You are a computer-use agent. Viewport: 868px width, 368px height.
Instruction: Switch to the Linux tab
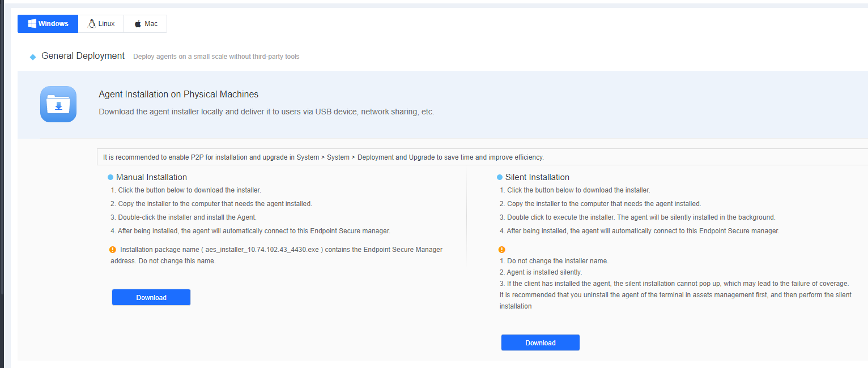101,24
